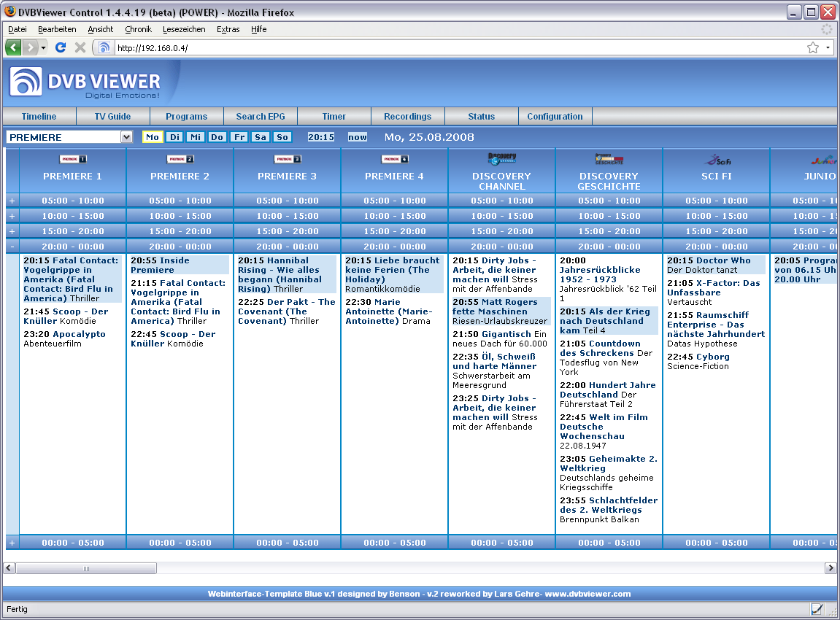Bookmark page with the star icon

812,47
